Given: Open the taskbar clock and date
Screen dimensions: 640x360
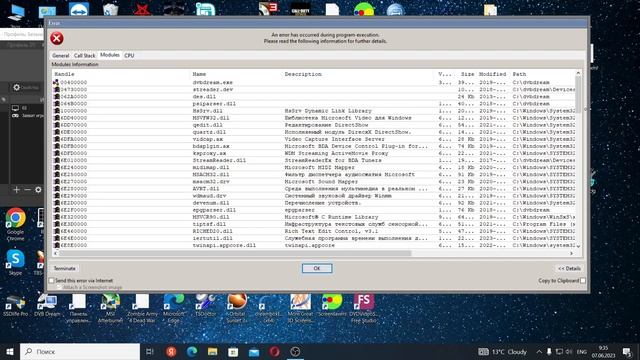Looking at the screenshot, I should (603, 351).
